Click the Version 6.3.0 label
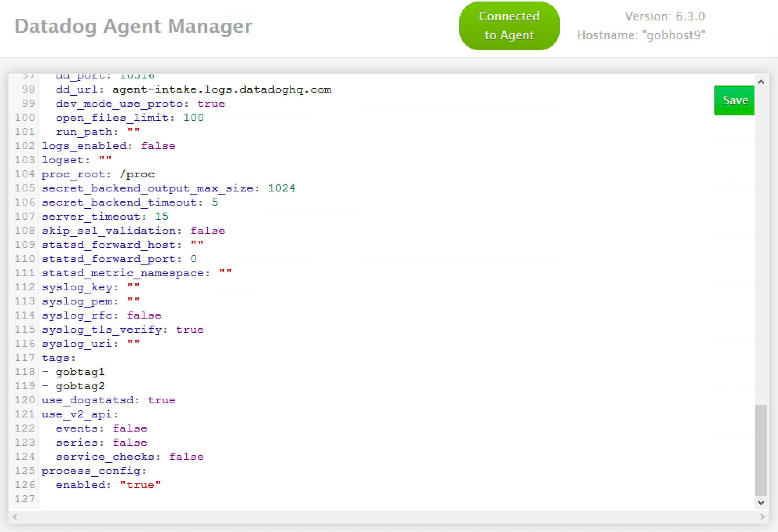Image resolution: width=778 pixels, height=532 pixels. [665, 16]
